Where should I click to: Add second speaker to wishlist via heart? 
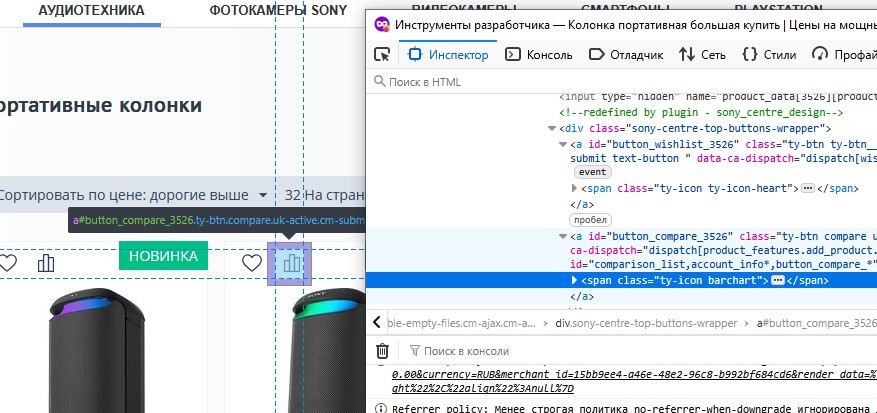click(x=252, y=263)
